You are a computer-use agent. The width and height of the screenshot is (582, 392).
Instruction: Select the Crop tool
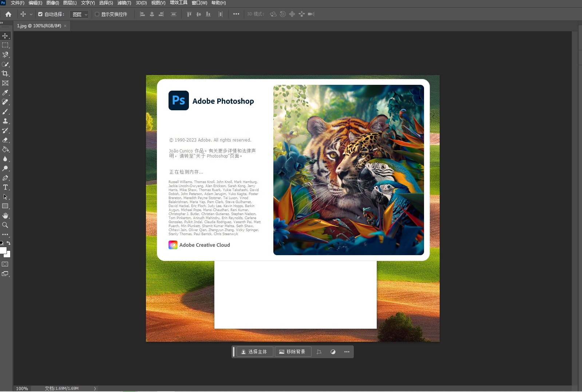click(x=5, y=74)
